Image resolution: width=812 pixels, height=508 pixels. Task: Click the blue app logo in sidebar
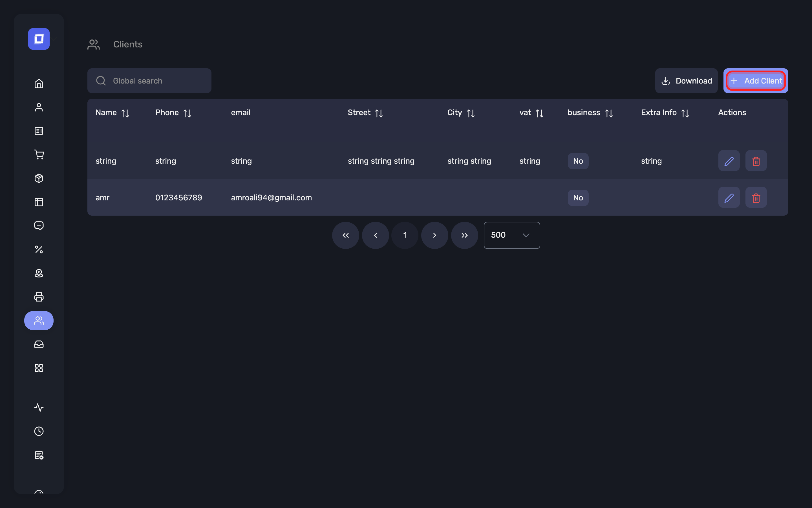pyautogui.click(x=39, y=39)
